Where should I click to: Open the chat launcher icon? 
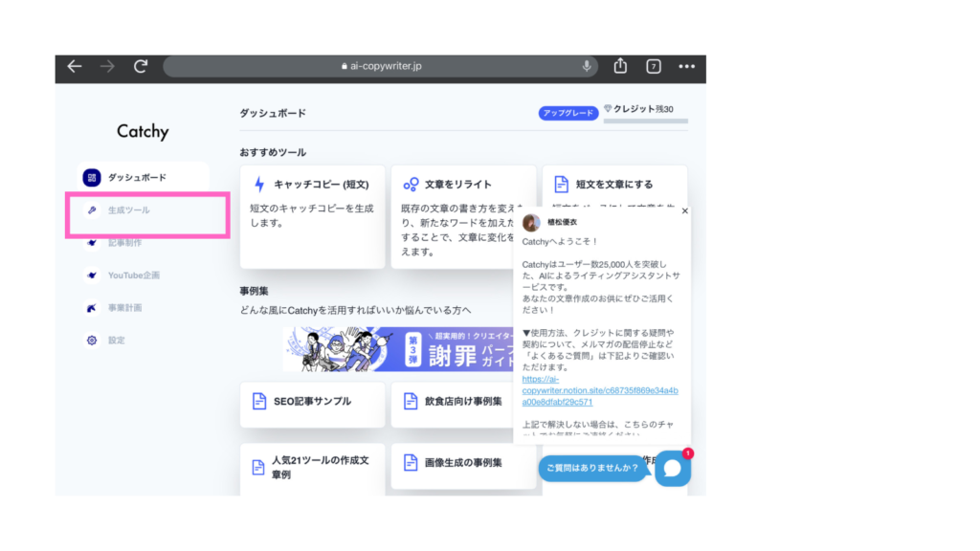[673, 468]
